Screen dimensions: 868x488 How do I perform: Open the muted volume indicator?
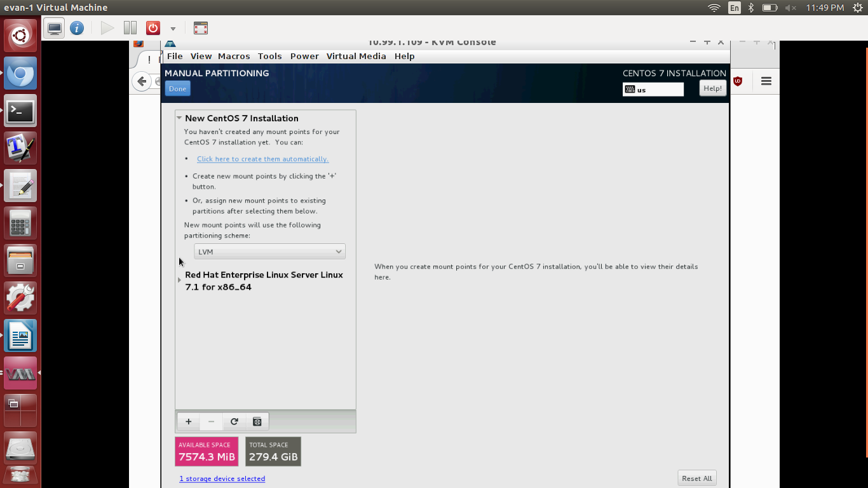(790, 8)
